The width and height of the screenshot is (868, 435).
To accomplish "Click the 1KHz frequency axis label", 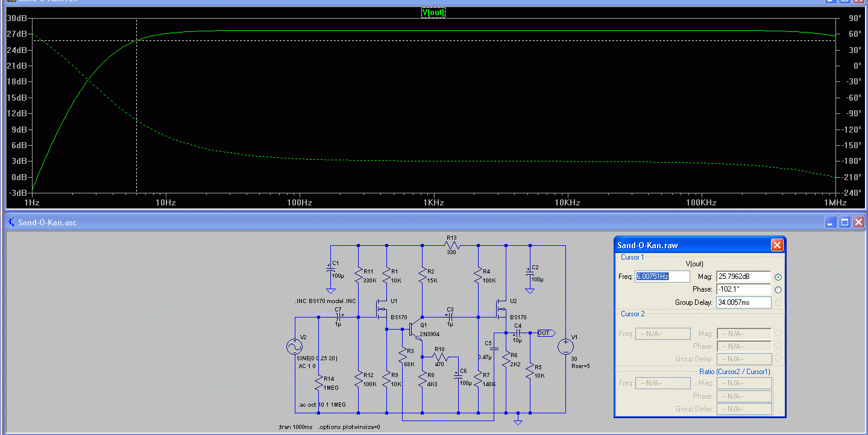I will pyautogui.click(x=433, y=202).
